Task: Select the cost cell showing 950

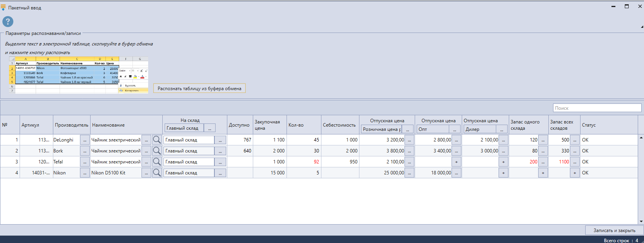Action: pyautogui.click(x=340, y=162)
